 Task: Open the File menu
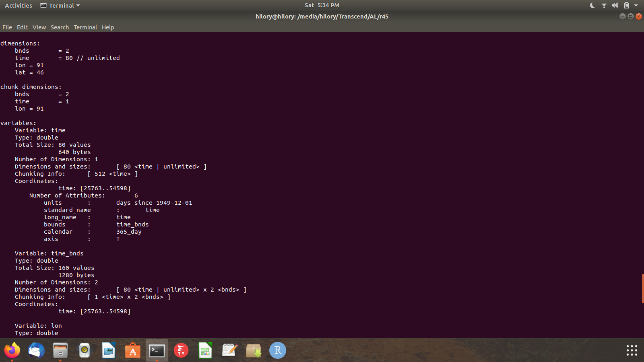[7, 27]
